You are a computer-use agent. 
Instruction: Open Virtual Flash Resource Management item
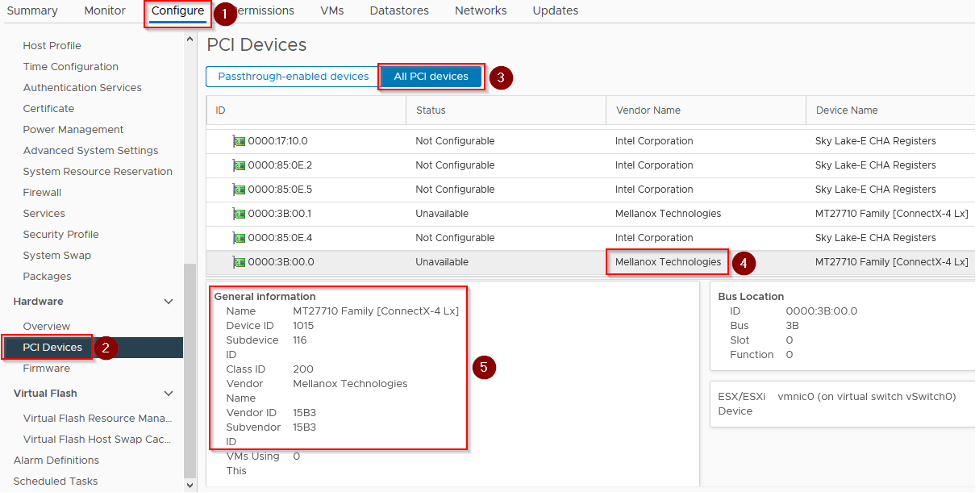[x=97, y=419]
